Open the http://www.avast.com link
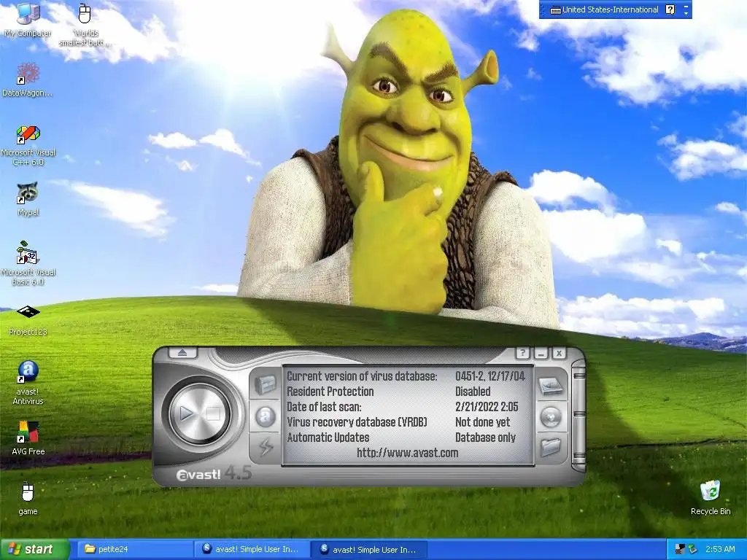747x560 pixels. [x=407, y=452]
